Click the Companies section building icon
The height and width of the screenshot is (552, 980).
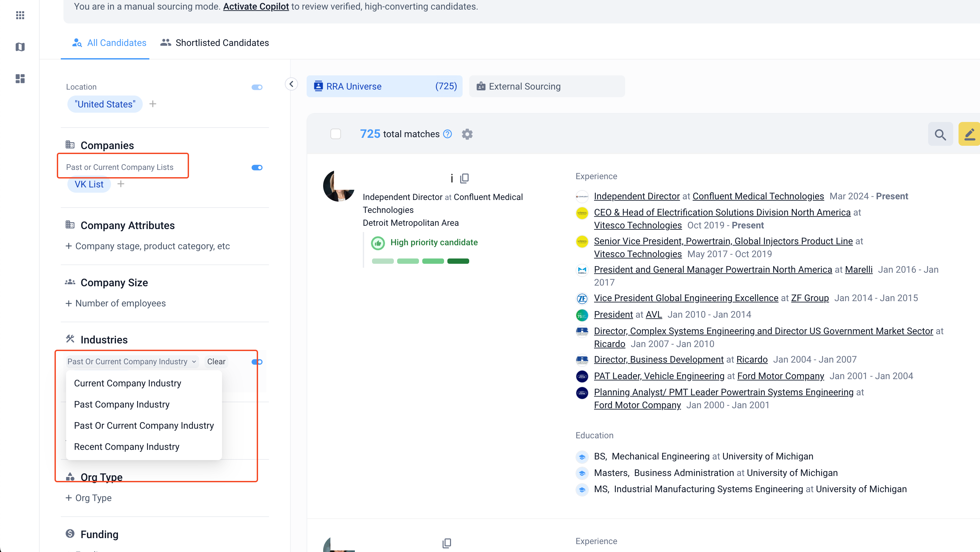tap(70, 145)
